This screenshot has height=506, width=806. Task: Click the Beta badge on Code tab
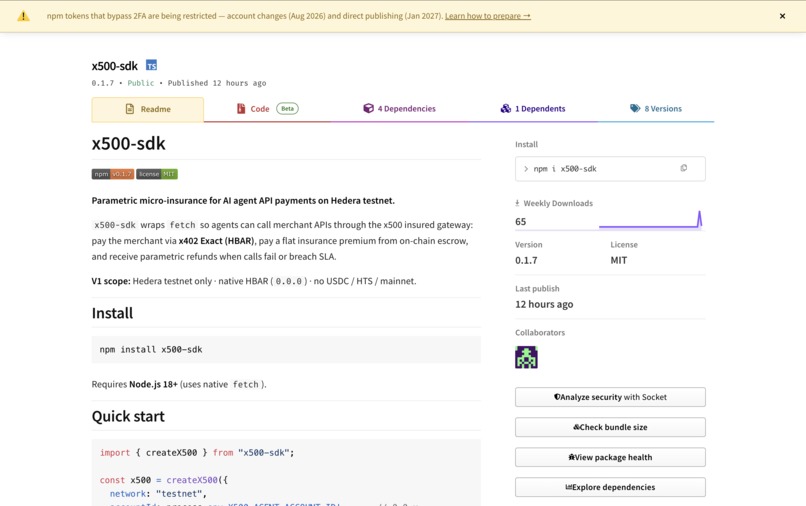[287, 109]
